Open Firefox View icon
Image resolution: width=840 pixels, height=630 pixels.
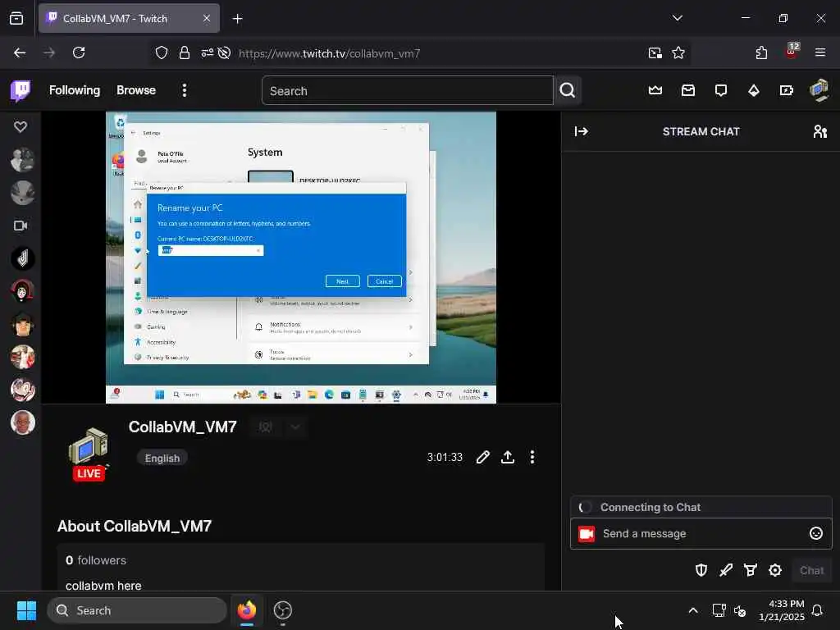(16, 19)
